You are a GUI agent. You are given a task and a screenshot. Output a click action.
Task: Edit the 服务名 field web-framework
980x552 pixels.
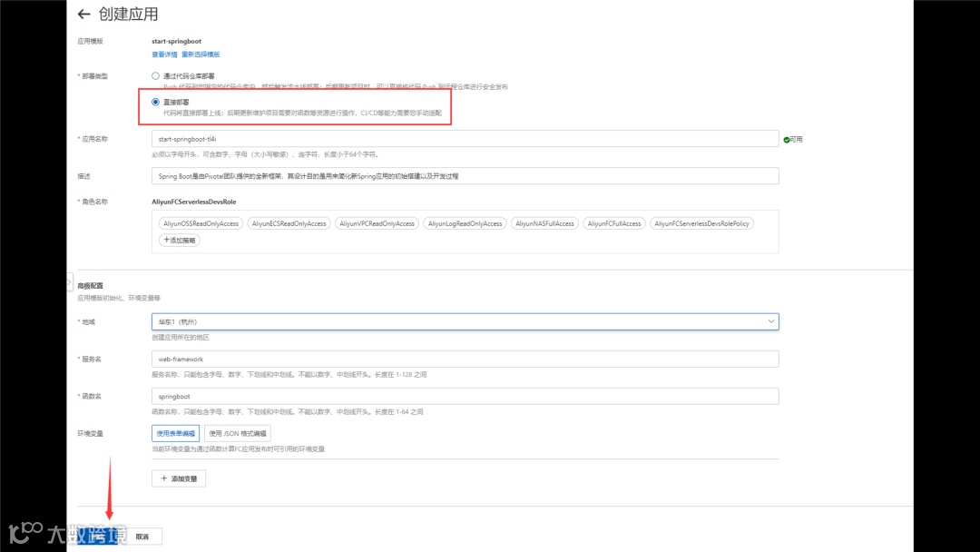tap(465, 359)
